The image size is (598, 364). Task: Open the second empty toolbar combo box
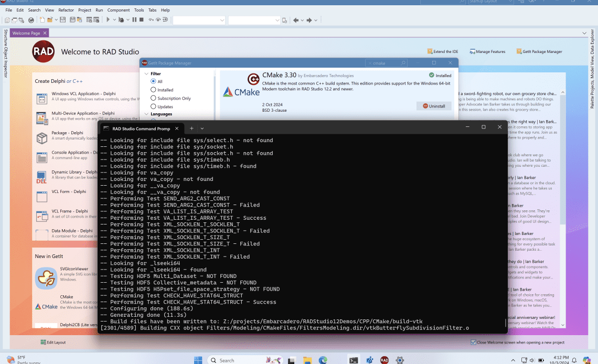[x=254, y=20]
